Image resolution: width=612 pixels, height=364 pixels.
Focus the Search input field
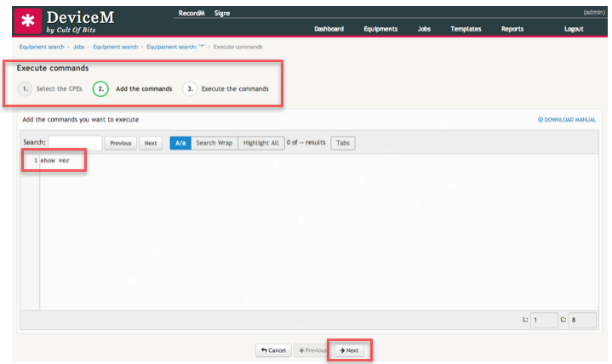tap(75, 143)
